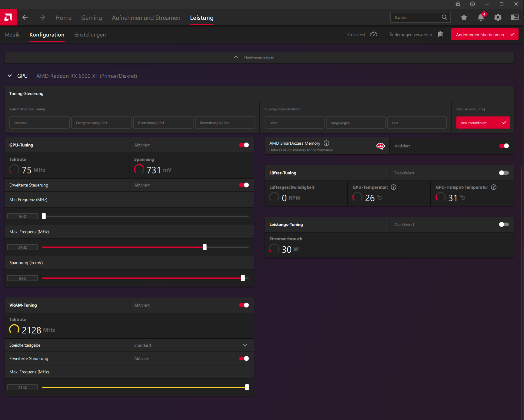Click the search magnifier icon
Viewport: 524px width, 420px height.
444,17
